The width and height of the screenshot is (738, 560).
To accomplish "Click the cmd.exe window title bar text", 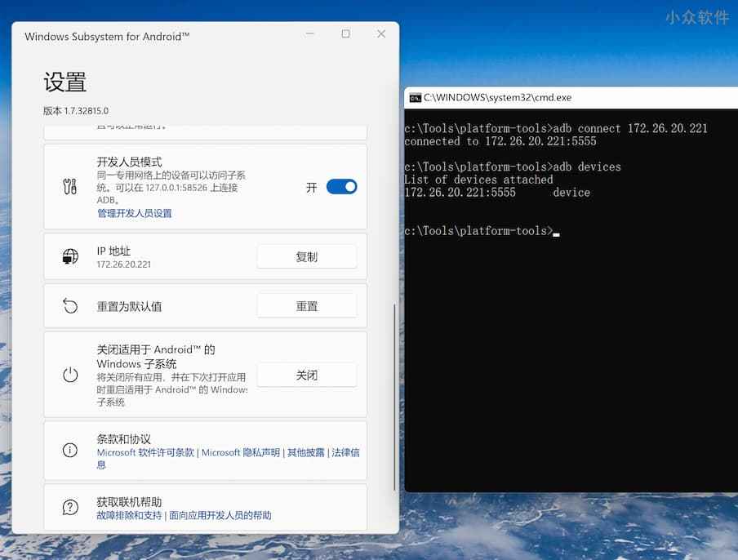I will 497,97.
